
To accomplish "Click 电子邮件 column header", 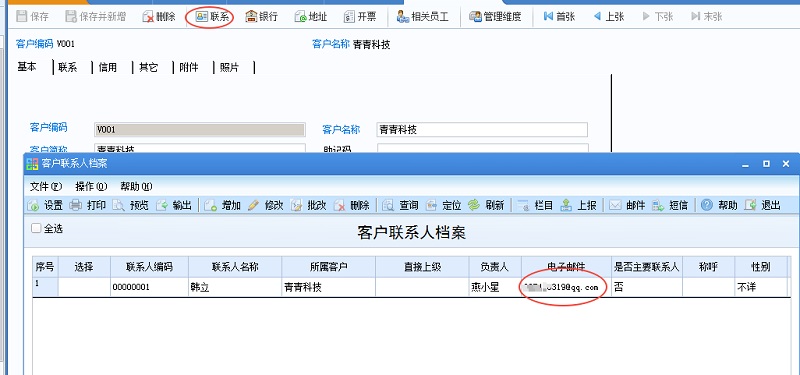I will point(566,267).
